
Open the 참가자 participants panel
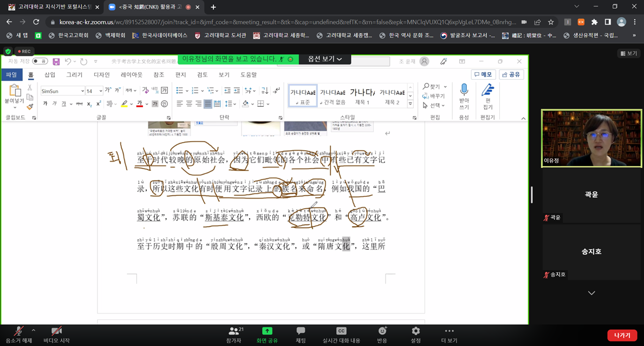pyautogui.click(x=233, y=332)
